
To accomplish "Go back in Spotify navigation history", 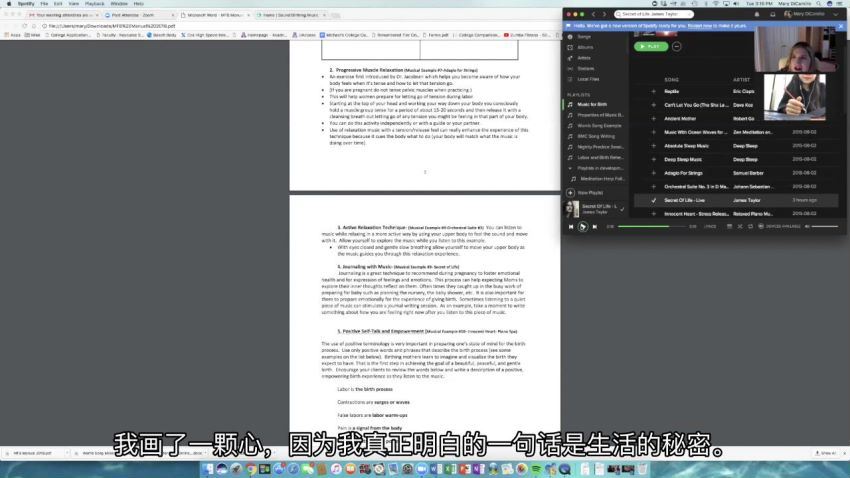I will point(594,14).
